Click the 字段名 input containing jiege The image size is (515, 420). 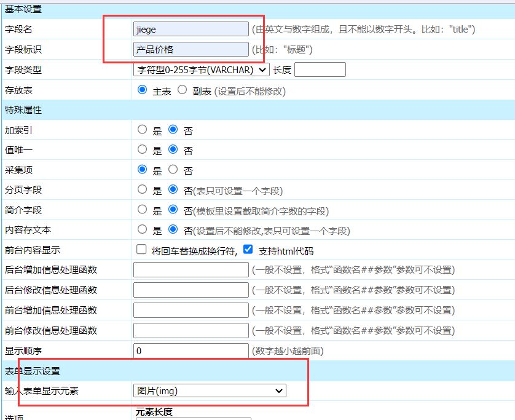tap(191, 29)
